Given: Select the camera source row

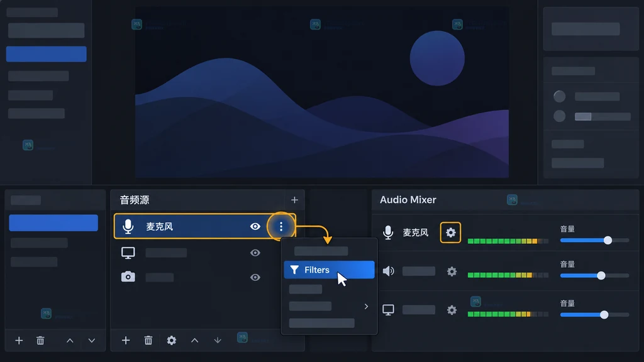Looking at the screenshot, I should pos(204,277).
